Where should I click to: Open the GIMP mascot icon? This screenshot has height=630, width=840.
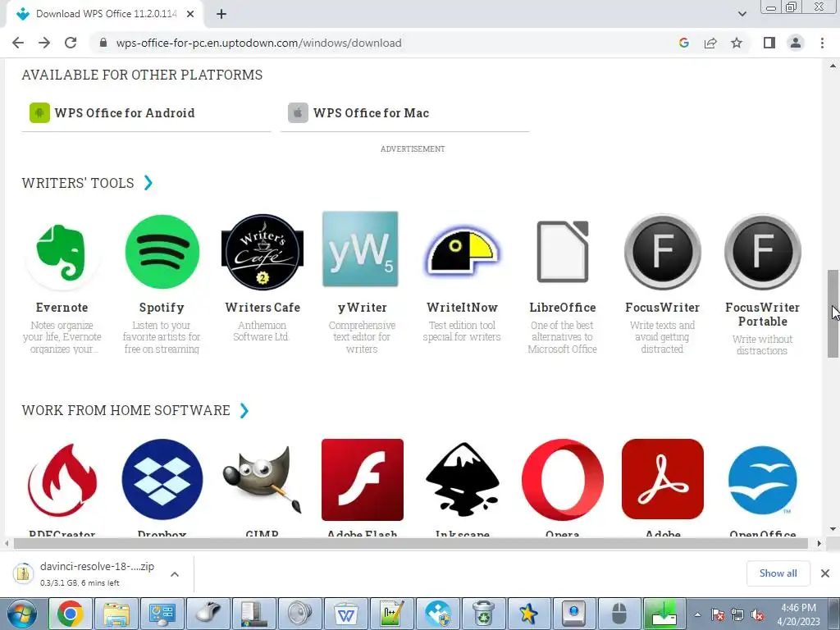click(x=262, y=479)
